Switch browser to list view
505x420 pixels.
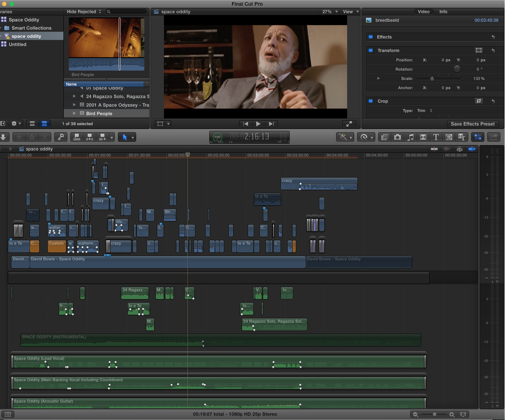tap(45, 124)
